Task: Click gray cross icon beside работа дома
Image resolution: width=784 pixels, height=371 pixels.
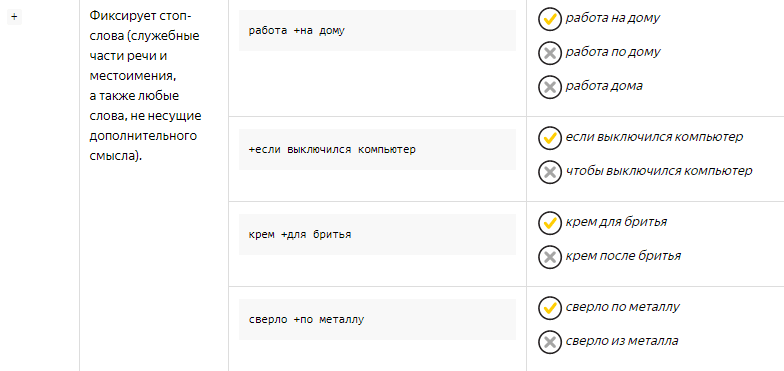Action: 550,87
